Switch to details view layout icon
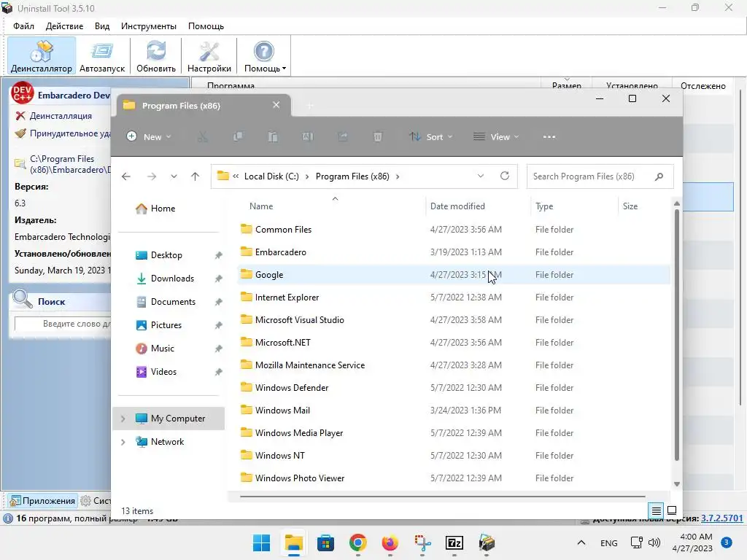Viewport: 747px width, 560px height. click(656, 510)
